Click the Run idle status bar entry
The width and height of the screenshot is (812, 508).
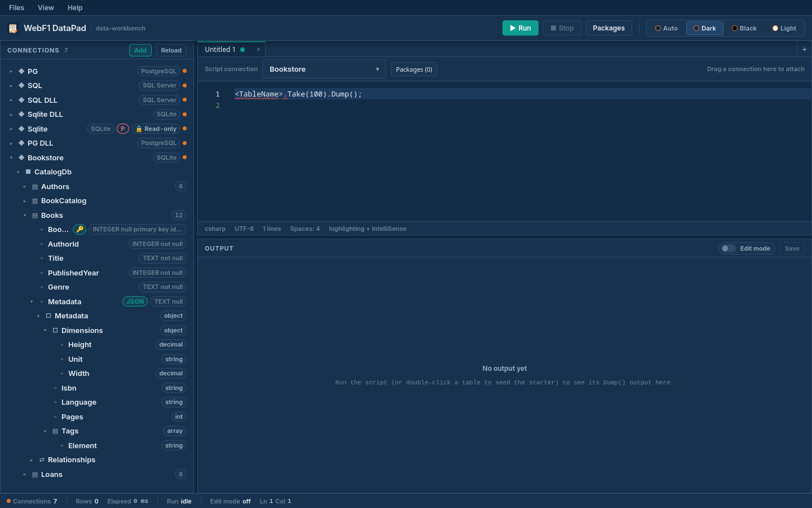pos(179,501)
